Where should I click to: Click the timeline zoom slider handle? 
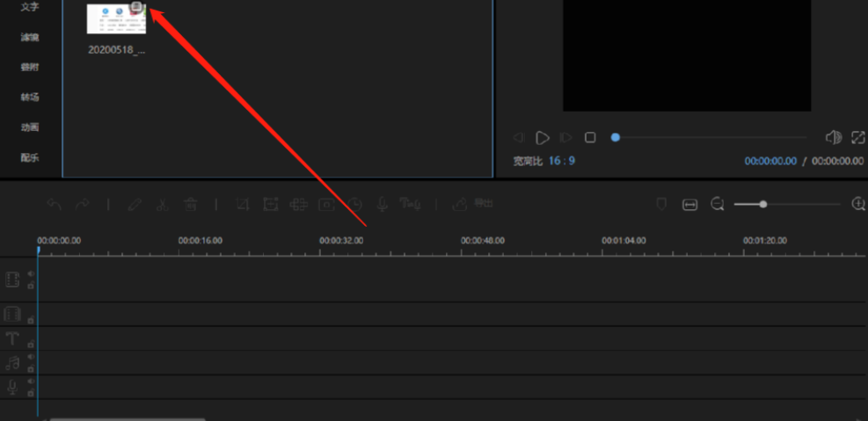coord(763,204)
